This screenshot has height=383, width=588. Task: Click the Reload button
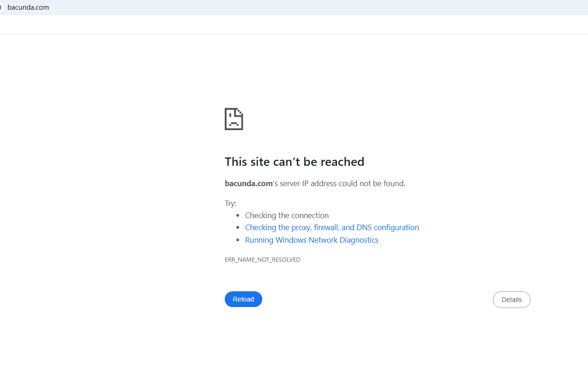(x=243, y=299)
